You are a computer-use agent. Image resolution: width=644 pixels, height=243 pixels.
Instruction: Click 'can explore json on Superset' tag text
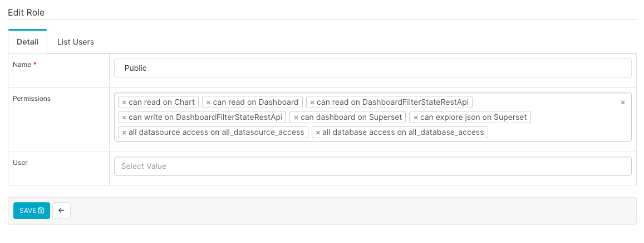pos(474,118)
